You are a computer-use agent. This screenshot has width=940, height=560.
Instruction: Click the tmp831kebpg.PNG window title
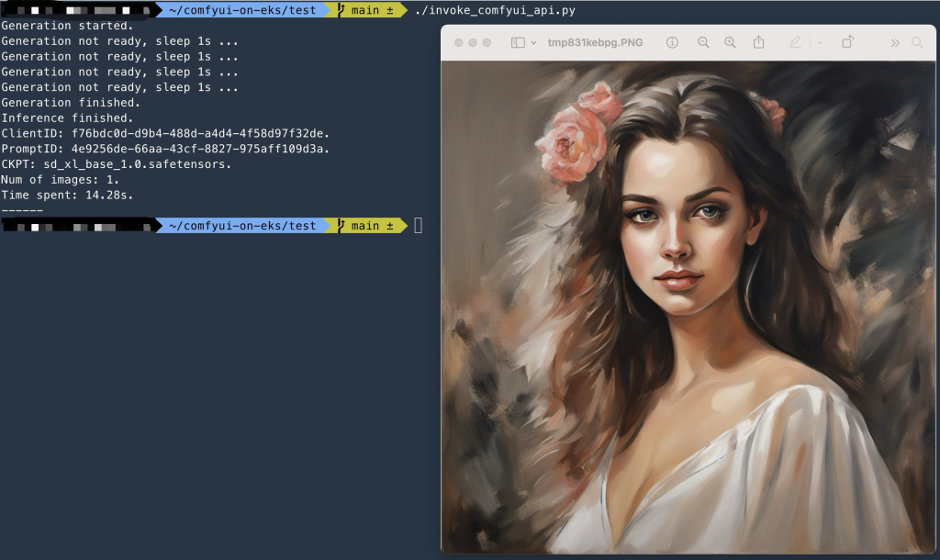pos(595,41)
